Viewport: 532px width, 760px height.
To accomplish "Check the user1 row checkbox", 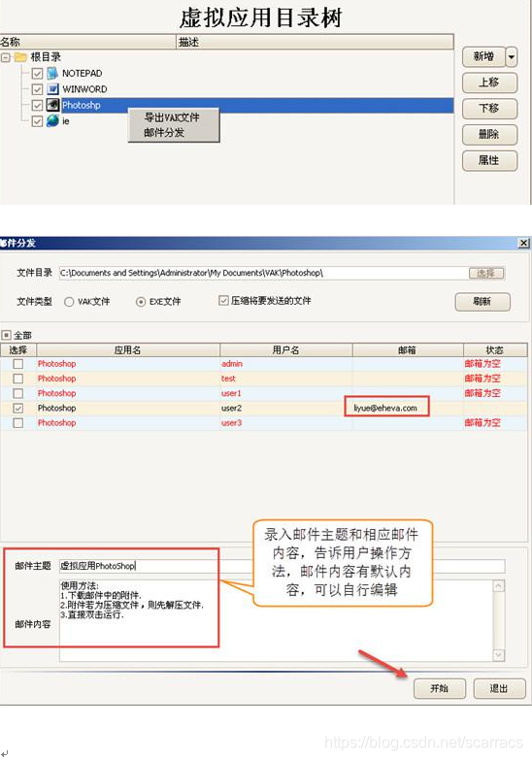I will pos(17,393).
